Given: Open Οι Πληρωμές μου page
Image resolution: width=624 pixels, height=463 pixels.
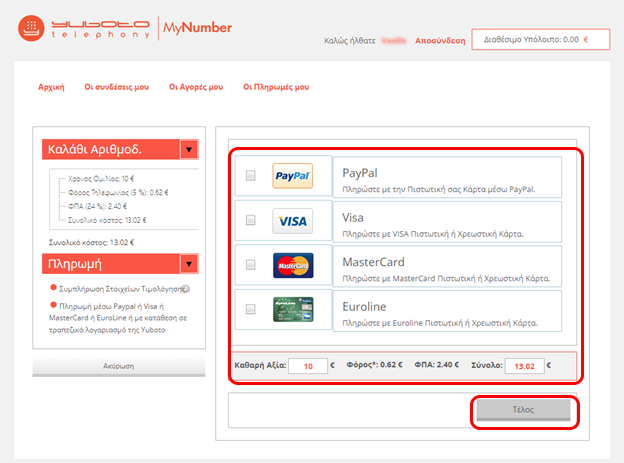Looking at the screenshot, I should [x=276, y=87].
